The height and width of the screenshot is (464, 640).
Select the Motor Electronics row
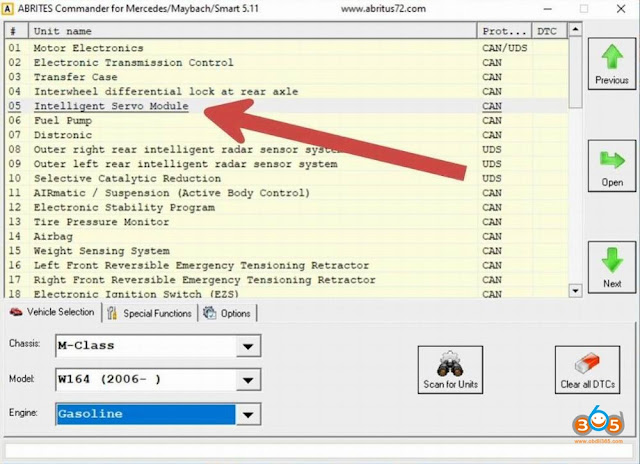pos(286,48)
